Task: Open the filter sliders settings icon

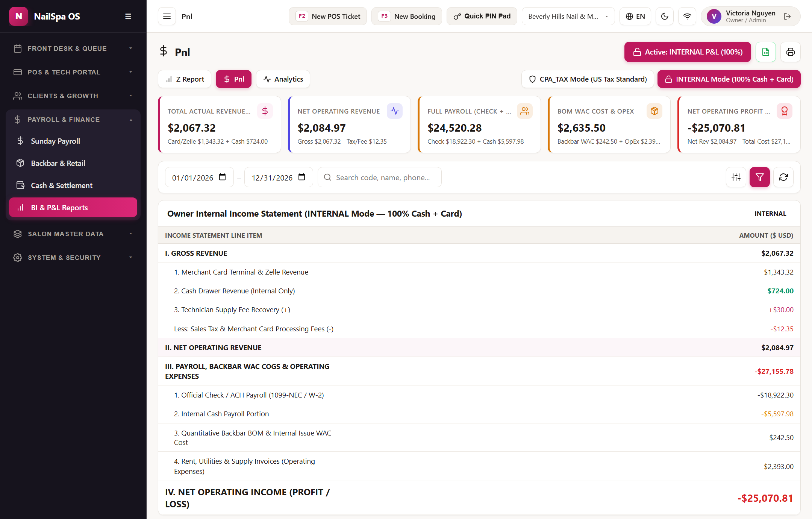Action: pyautogui.click(x=736, y=177)
